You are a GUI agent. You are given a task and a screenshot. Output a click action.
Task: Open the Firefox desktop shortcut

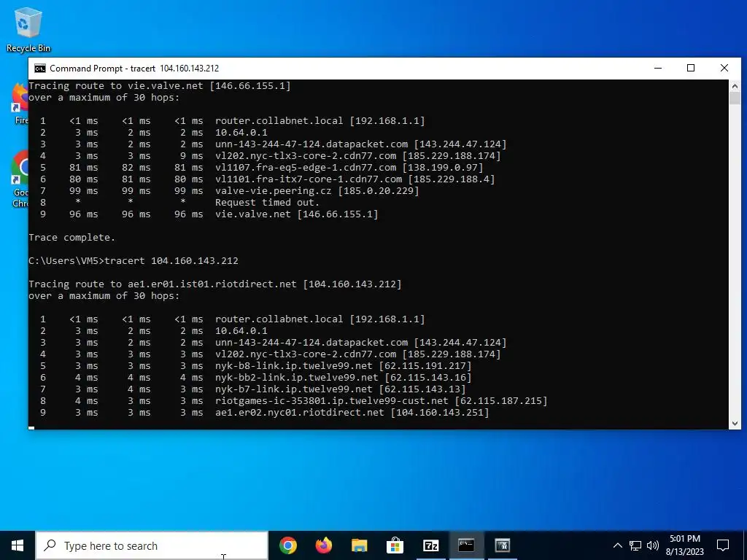[x=20, y=104]
